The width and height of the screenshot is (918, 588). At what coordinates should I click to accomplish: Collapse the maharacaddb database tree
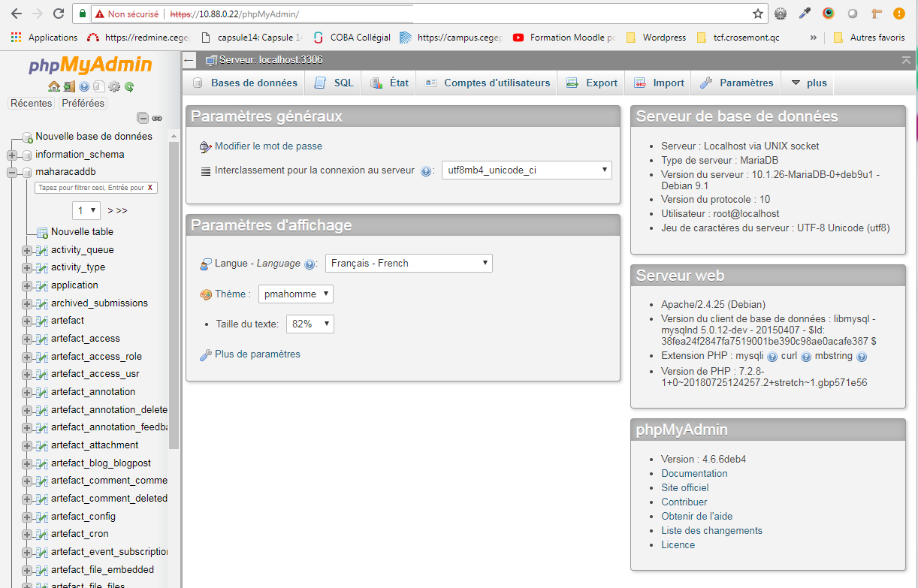pyautogui.click(x=11, y=173)
